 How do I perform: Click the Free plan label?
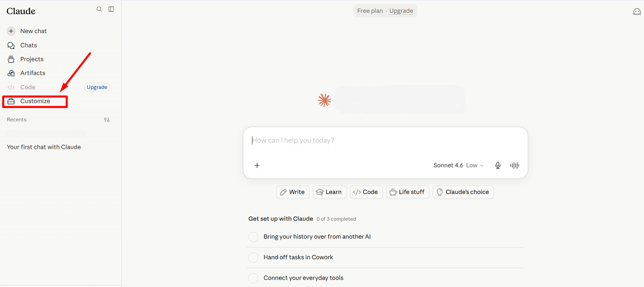[370, 11]
